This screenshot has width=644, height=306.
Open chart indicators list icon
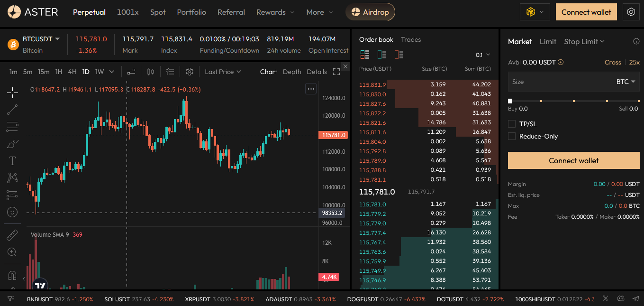coord(170,71)
